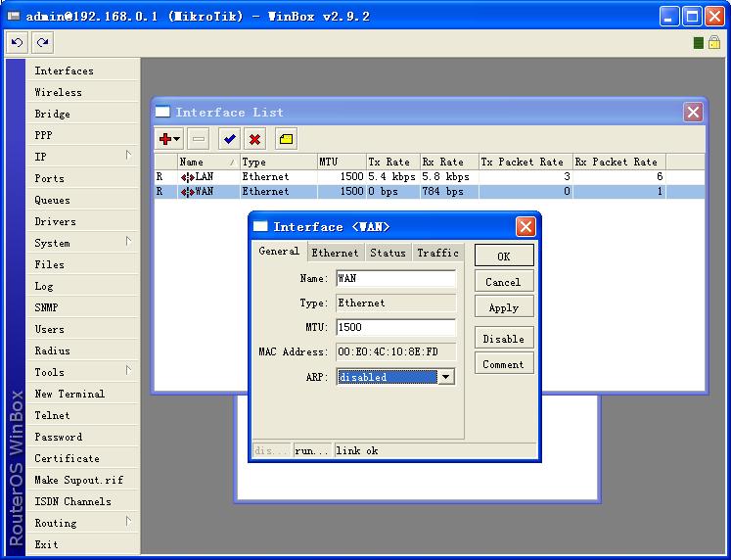Viewport: 731px width, 560px height.
Task: Switch to the Ethernet tab
Action: point(335,254)
